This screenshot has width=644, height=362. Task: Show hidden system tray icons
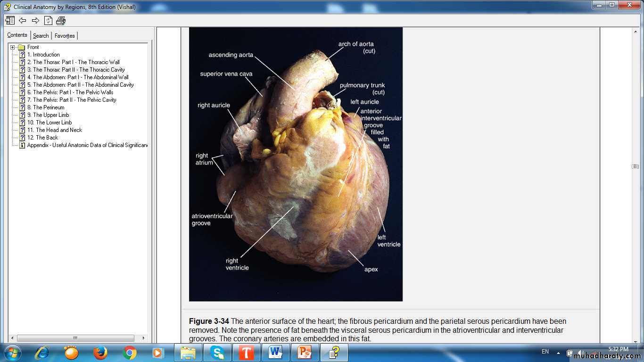558,353
